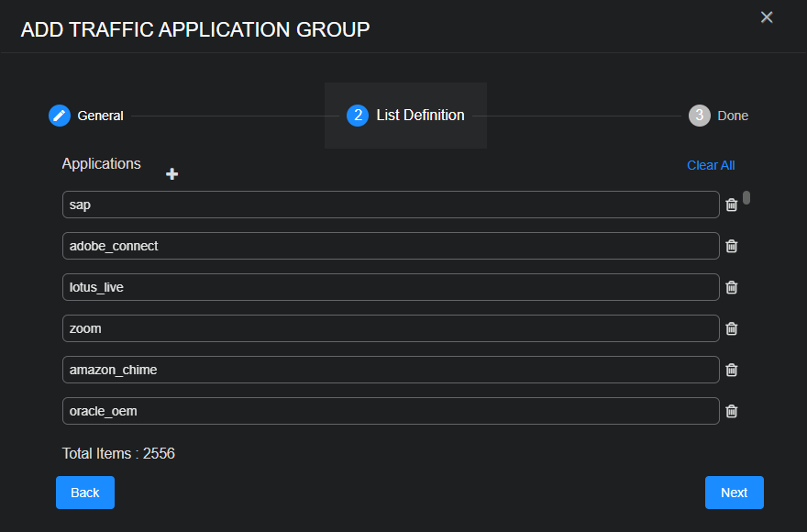Delete oracle_oem from the list
The height and width of the screenshot is (532, 807).
click(731, 411)
